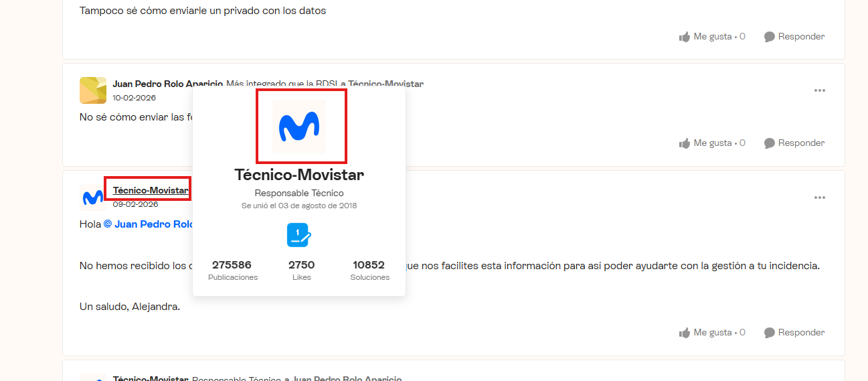
Task: View the 2750 Likes stat
Action: (x=301, y=270)
